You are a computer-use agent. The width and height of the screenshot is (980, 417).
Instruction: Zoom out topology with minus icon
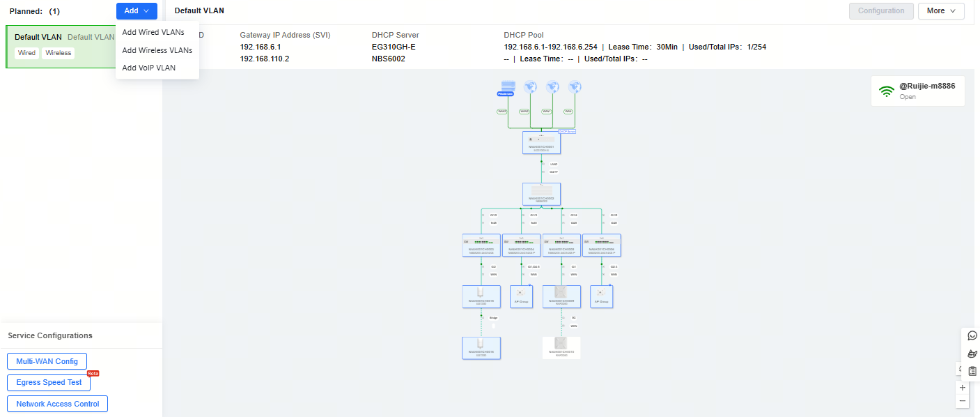pos(963,401)
